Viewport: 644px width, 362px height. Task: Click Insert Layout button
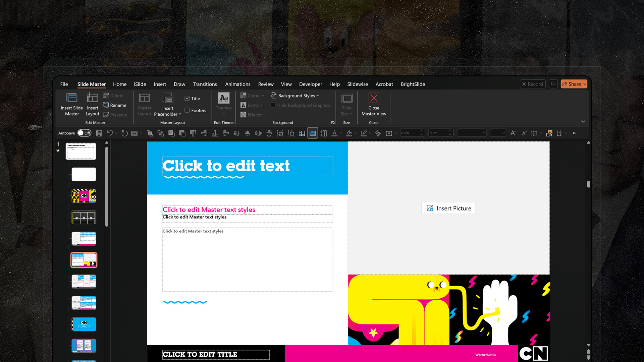coord(92,105)
